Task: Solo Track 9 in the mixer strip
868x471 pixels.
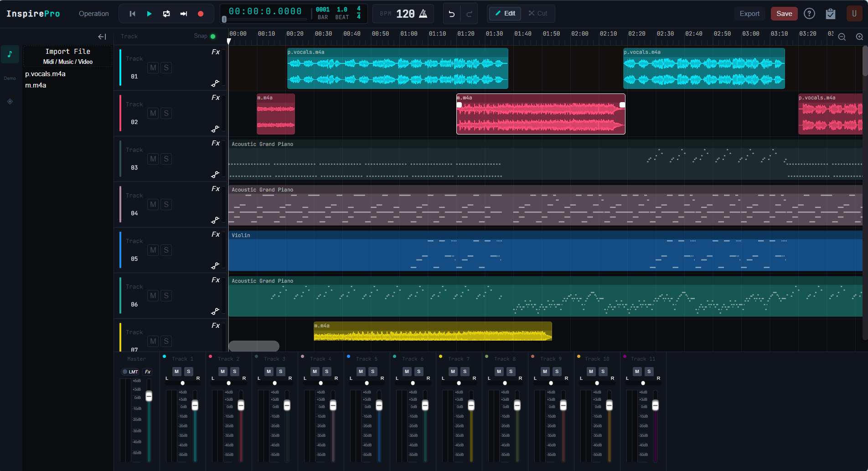Action: [557, 372]
